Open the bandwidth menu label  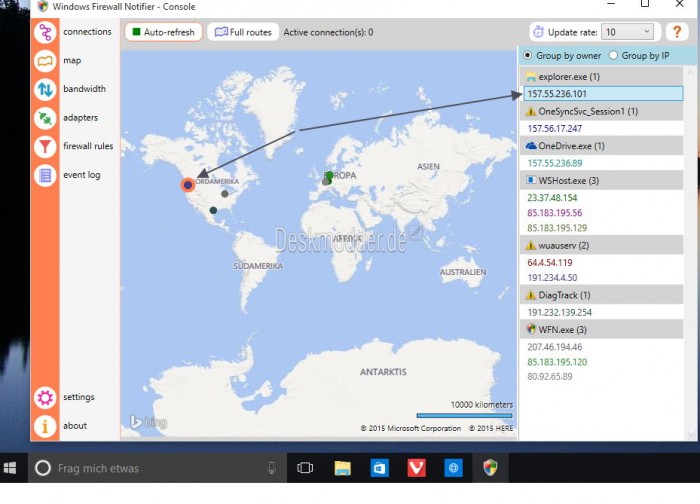84,89
